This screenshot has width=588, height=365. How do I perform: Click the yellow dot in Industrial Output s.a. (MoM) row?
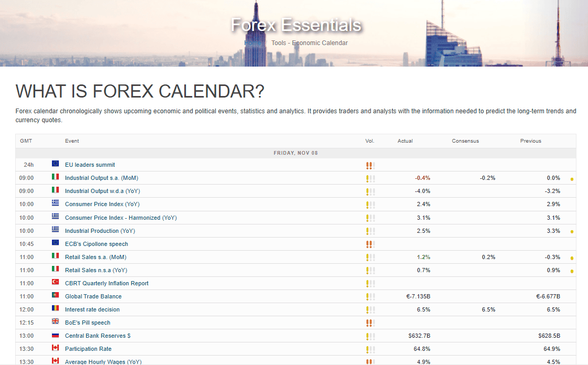[x=572, y=179]
